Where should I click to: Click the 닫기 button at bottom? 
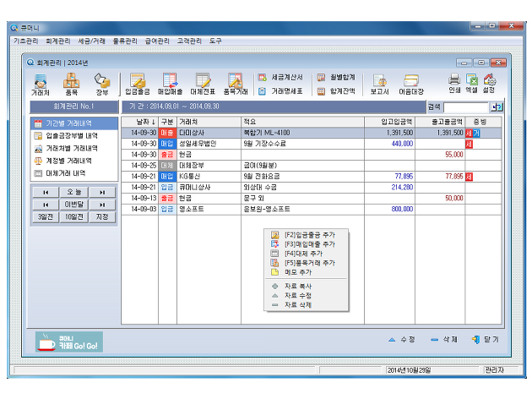486,339
